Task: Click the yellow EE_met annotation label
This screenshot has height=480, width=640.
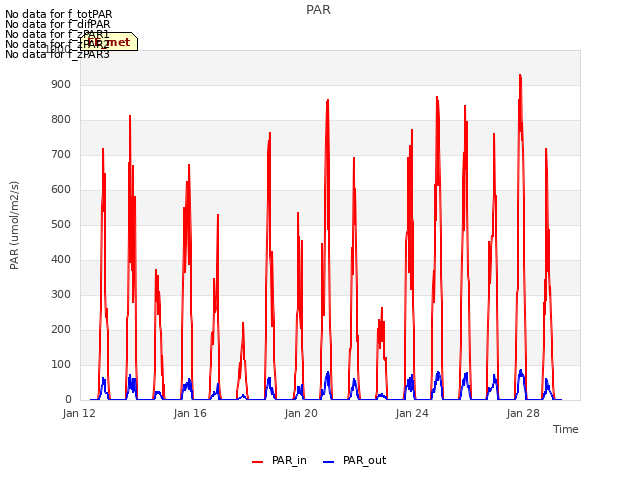Action: 109,42
